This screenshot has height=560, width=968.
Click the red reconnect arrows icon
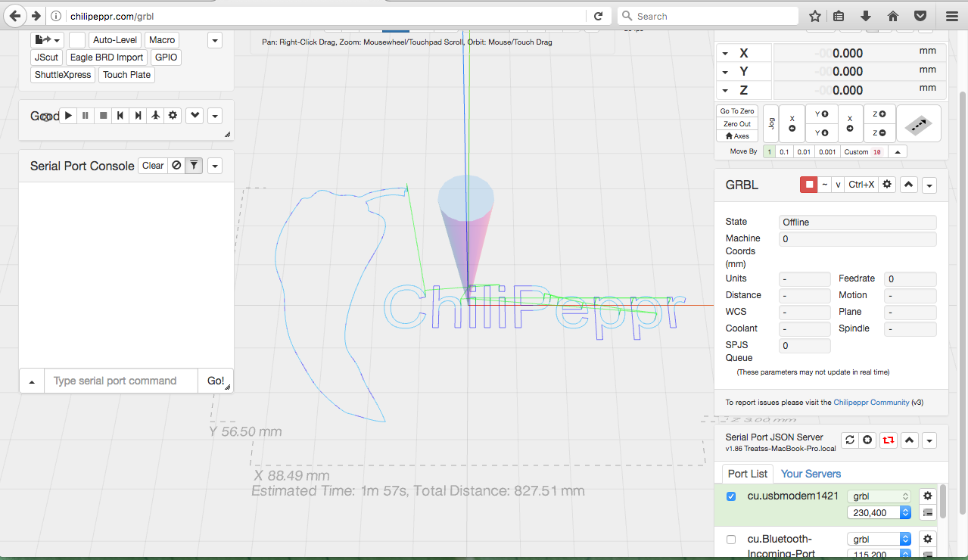[x=888, y=440]
